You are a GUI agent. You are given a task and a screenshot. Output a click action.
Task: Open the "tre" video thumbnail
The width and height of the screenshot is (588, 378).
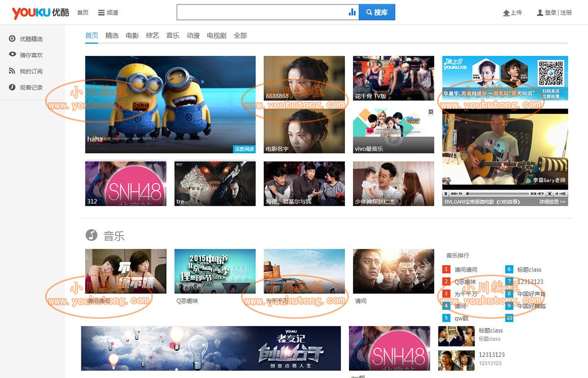click(x=215, y=184)
